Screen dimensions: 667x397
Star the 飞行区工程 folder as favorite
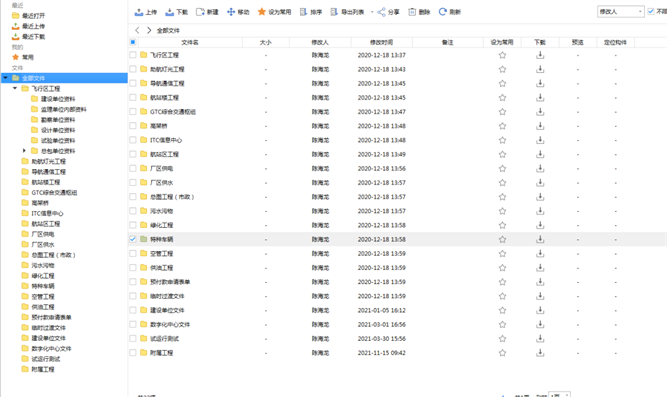tap(502, 55)
